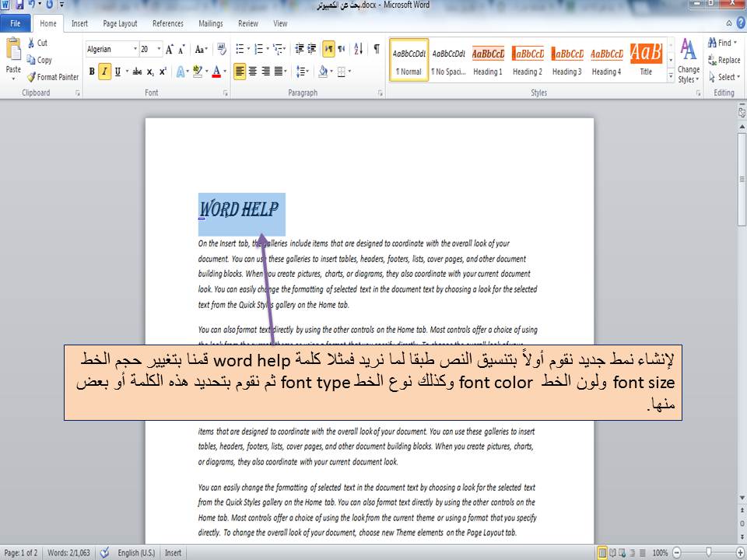This screenshot has width=747, height=560.
Task: Toggle Align Left button
Action: [x=240, y=72]
